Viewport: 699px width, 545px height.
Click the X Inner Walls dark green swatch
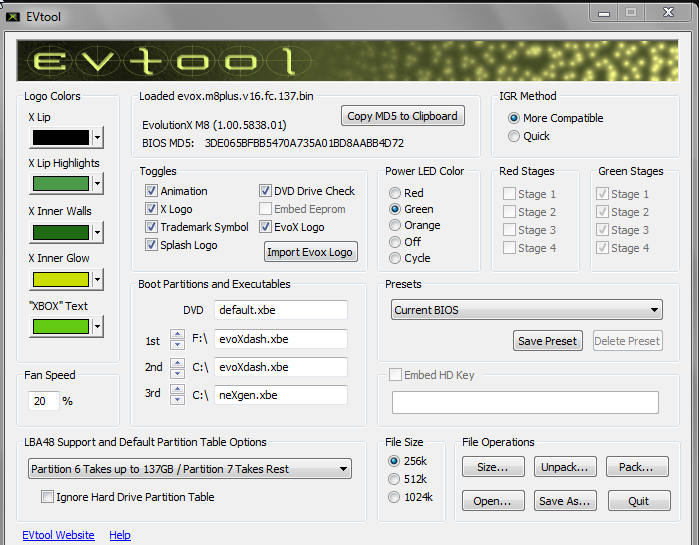click(x=61, y=232)
